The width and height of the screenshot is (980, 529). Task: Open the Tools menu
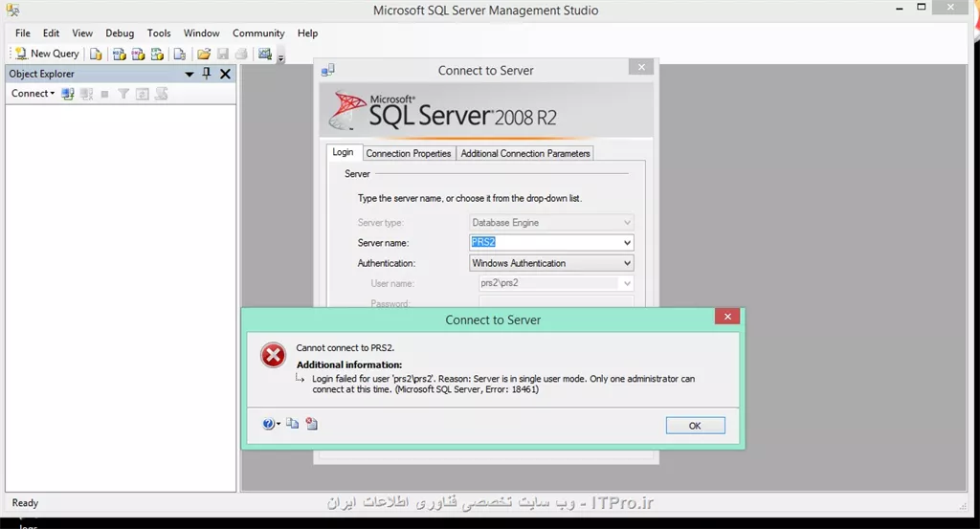coord(159,33)
